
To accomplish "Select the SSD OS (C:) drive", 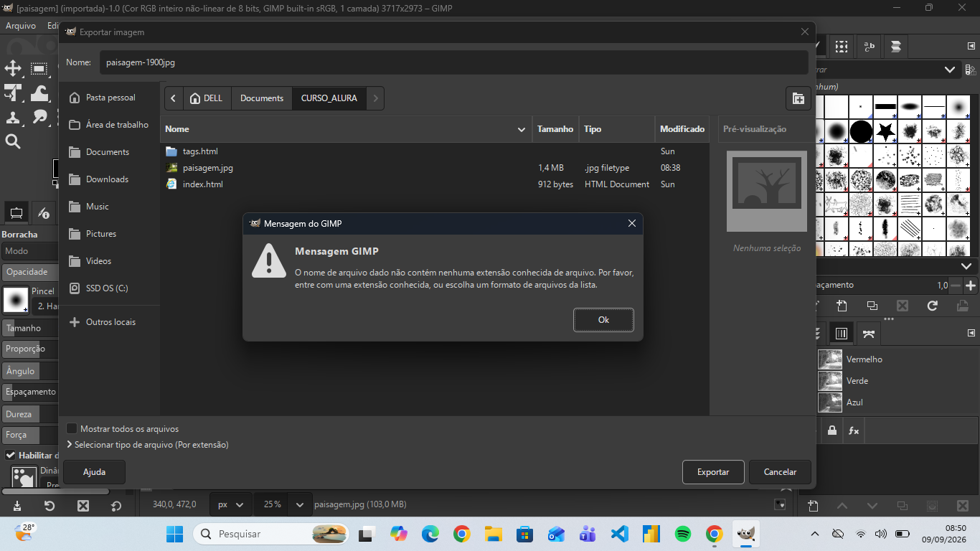I will [109, 288].
